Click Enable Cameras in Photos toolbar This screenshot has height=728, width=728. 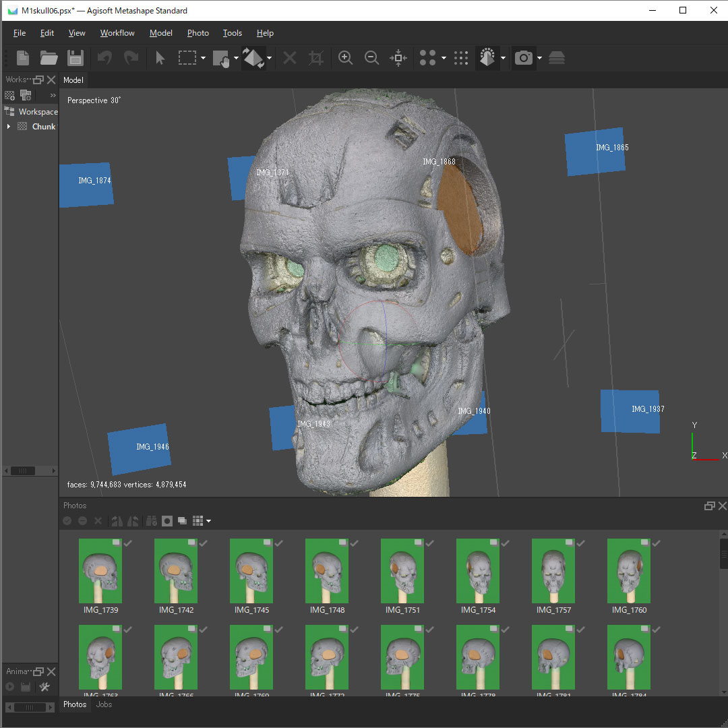(67, 521)
